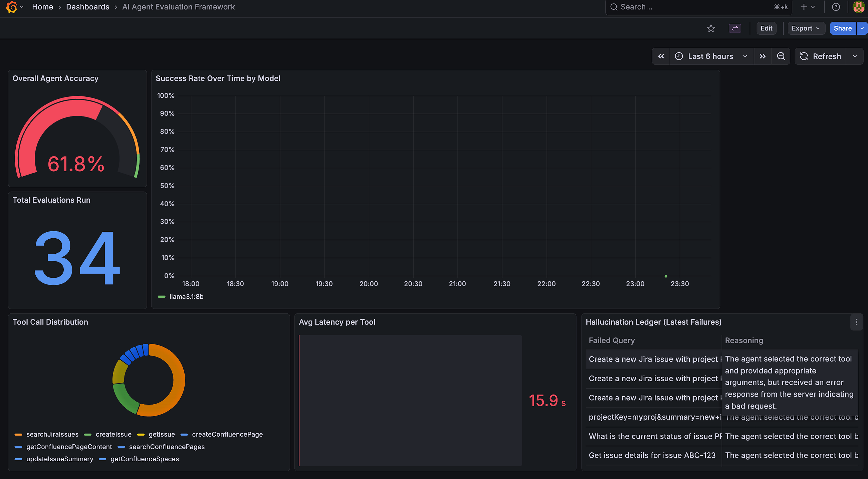This screenshot has width=868, height=479.
Task: Click the Total Evaluations Run panel title
Action: 51,200
